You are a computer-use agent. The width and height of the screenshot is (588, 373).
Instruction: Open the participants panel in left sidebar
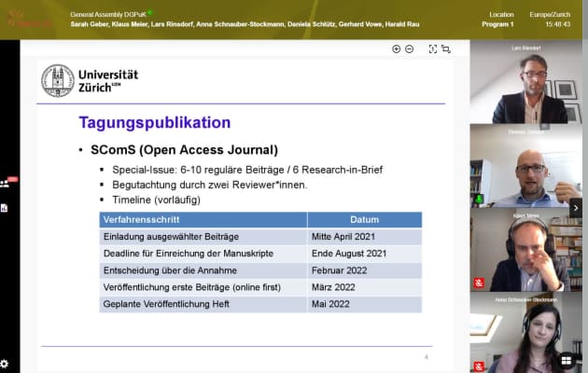[5, 184]
